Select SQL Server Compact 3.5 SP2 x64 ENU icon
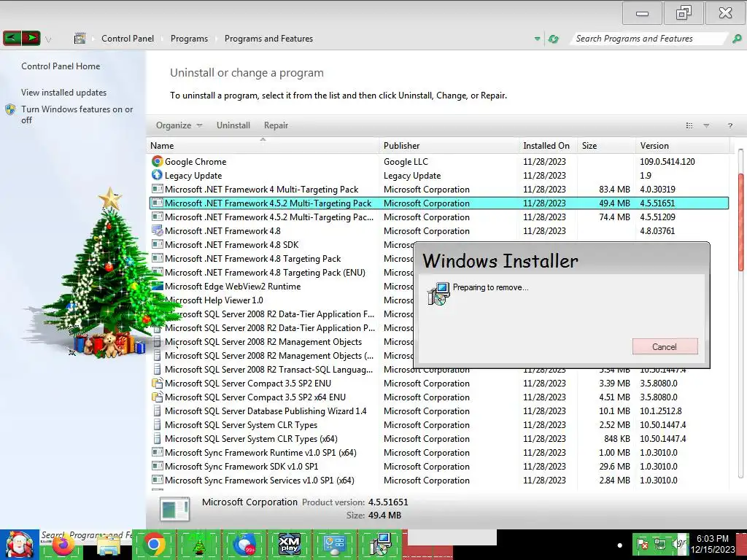Screen dimensions: 747x560 point(158,397)
